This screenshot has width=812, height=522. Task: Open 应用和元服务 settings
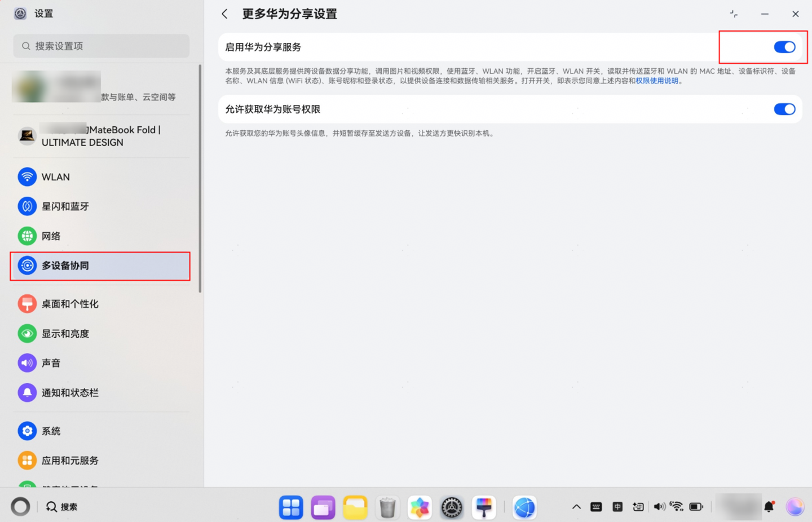tap(69, 460)
